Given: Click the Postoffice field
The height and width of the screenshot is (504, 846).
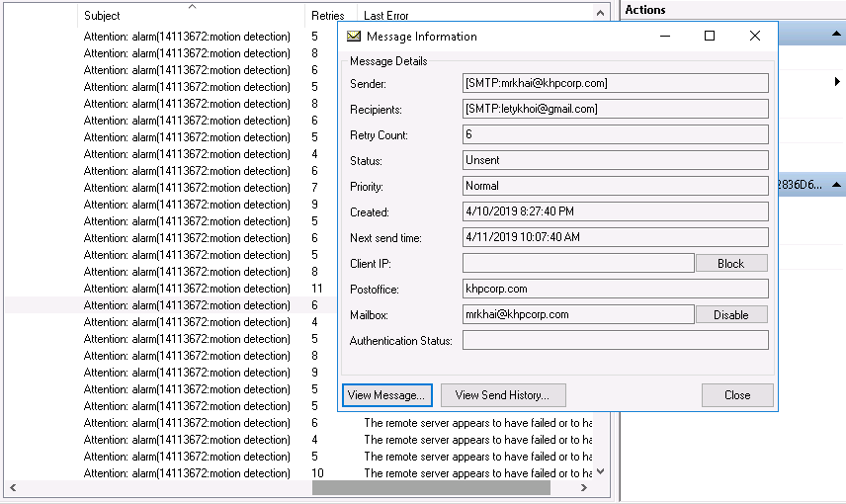Looking at the screenshot, I should tap(615, 289).
